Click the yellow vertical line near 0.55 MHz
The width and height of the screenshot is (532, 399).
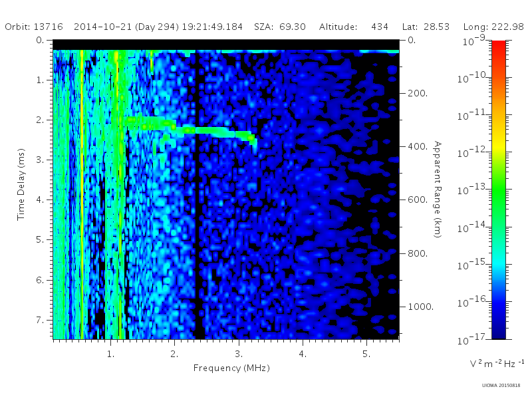point(82,194)
